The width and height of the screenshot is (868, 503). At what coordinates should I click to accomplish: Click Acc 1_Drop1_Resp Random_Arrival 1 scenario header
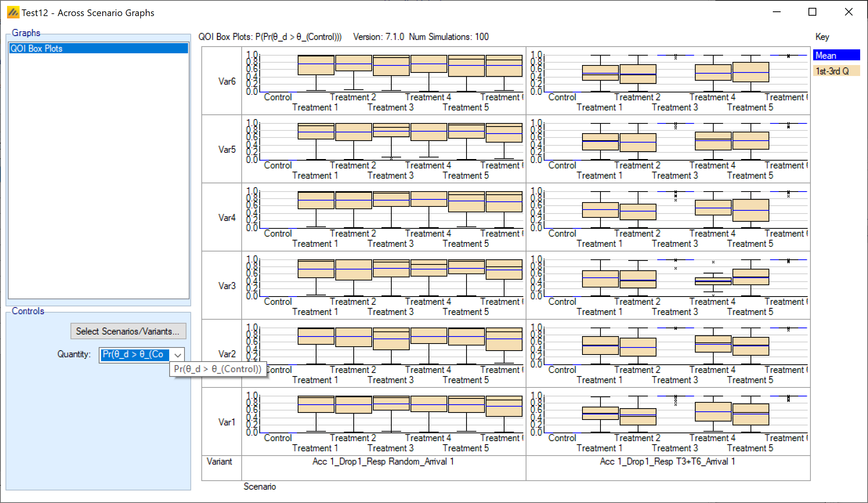click(383, 461)
